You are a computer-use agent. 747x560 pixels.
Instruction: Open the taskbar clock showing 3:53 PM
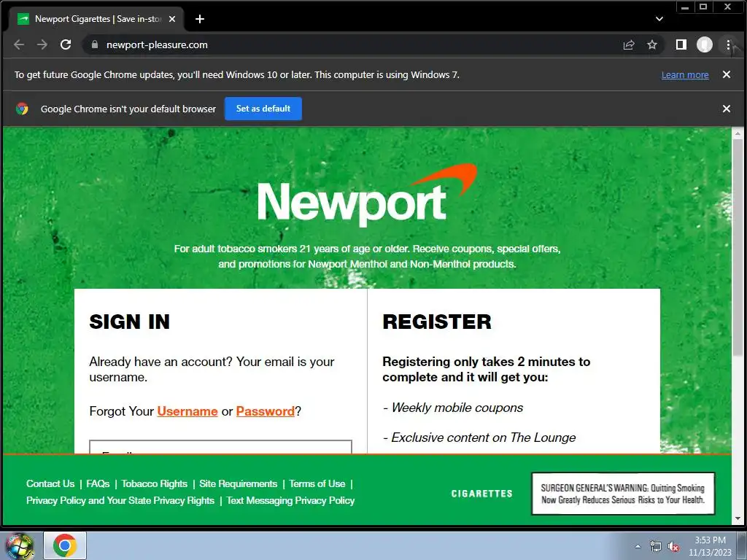pyautogui.click(x=710, y=546)
